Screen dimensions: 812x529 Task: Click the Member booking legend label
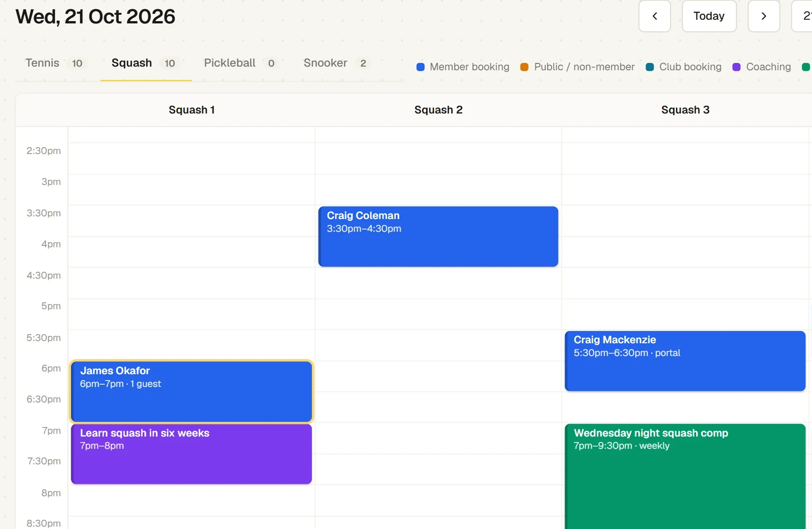(x=469, y=67)
